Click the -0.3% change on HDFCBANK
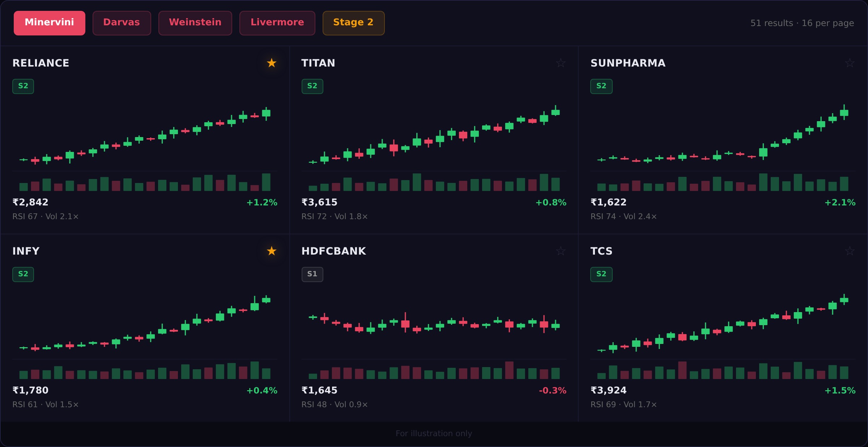This screenshot has width=868, height=447. [x=553, y=391]
